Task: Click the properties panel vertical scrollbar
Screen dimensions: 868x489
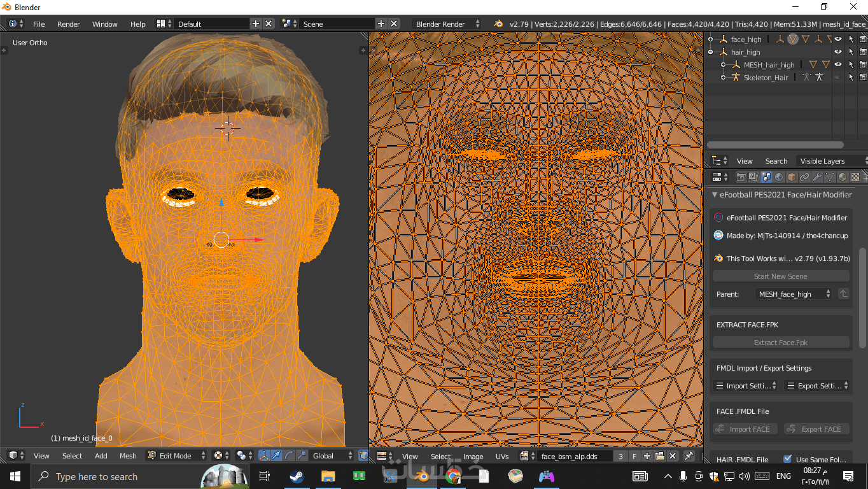Action: (x=863, y=297)
